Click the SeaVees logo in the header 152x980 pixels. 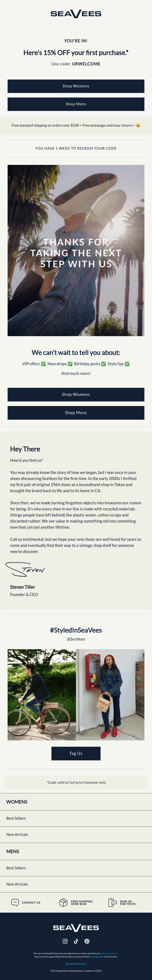tap(76, 14)
